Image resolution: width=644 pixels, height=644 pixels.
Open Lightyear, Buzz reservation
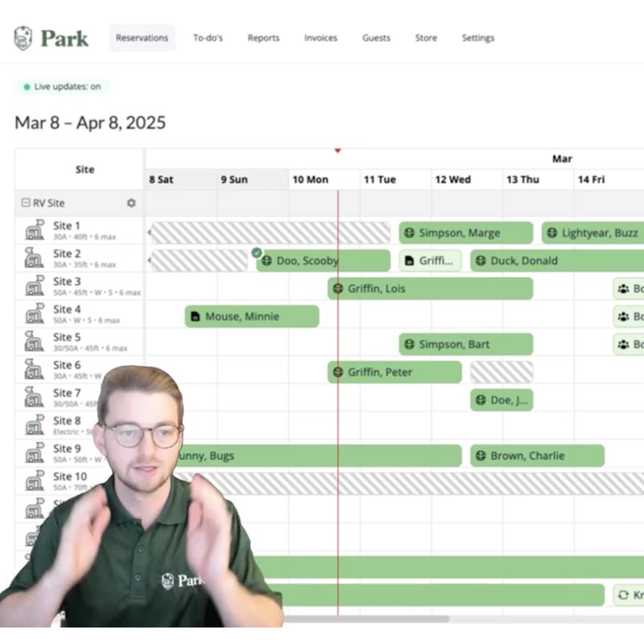pos(592,233)
